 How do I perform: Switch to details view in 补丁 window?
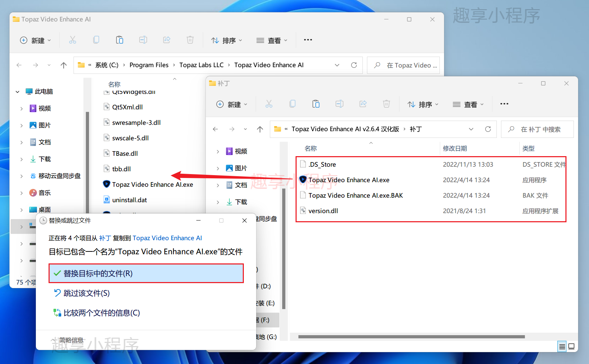(x=562, y=346)
